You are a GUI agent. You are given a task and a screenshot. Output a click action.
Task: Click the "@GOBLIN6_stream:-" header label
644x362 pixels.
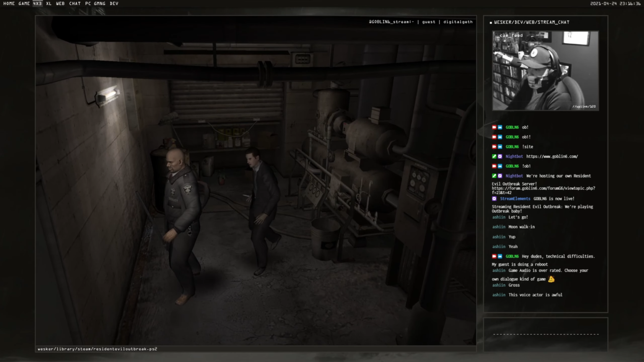click(x=391, y=22)
